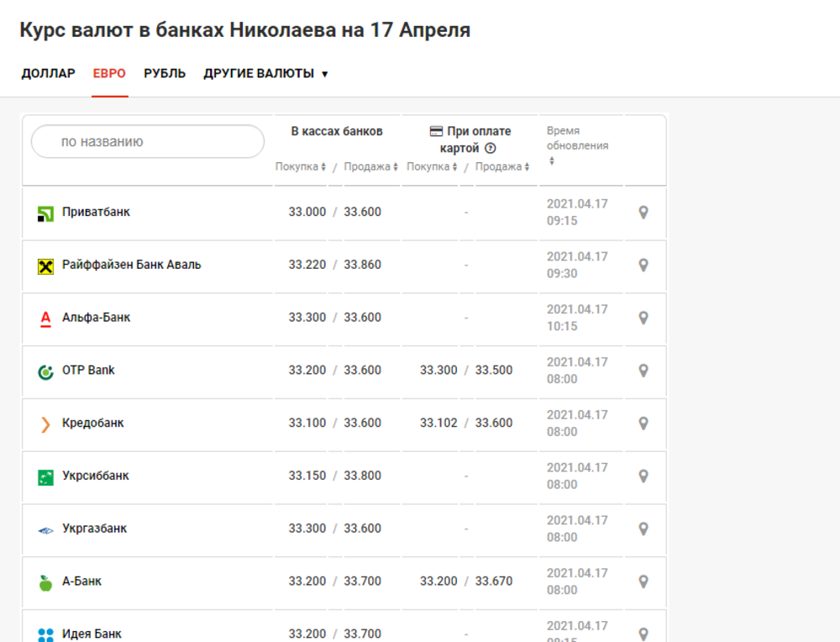
Task: Open the Кредобанк bank link
Action: [92, 423]
